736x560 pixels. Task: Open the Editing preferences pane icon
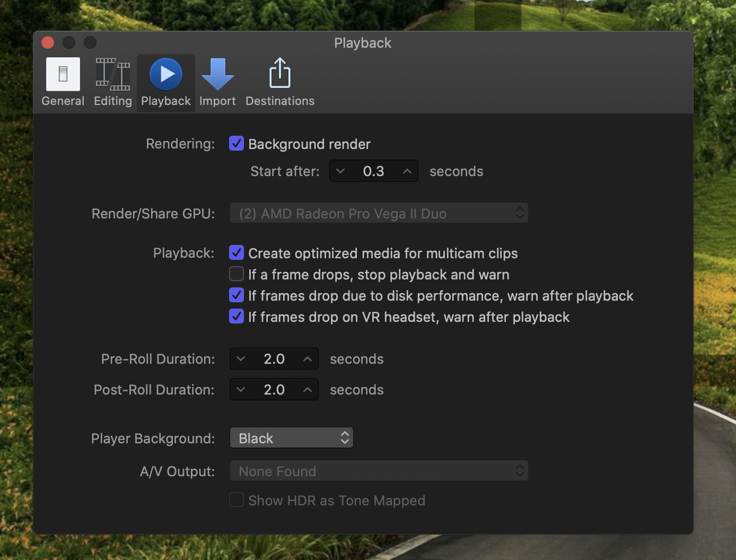click(113, 74)
